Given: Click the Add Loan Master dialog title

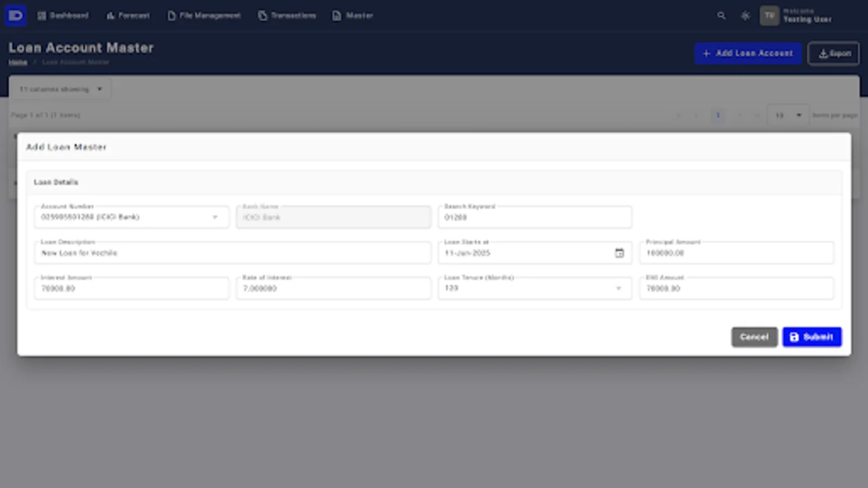Looking at the screenshot, I should point(66,147).
